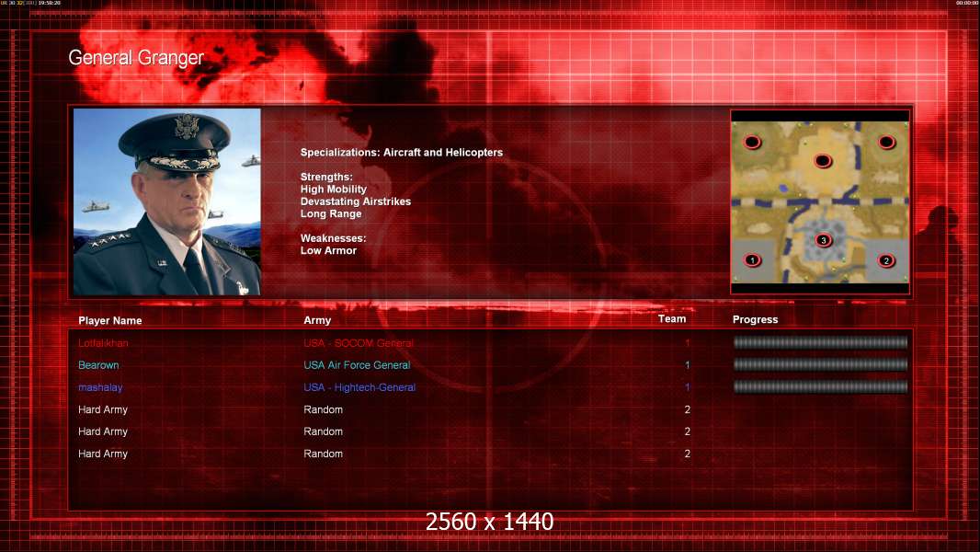Select the unnumbered top-right start marker on minimap
This screenshot has width=980, height=552.
(x=886, y=142)
